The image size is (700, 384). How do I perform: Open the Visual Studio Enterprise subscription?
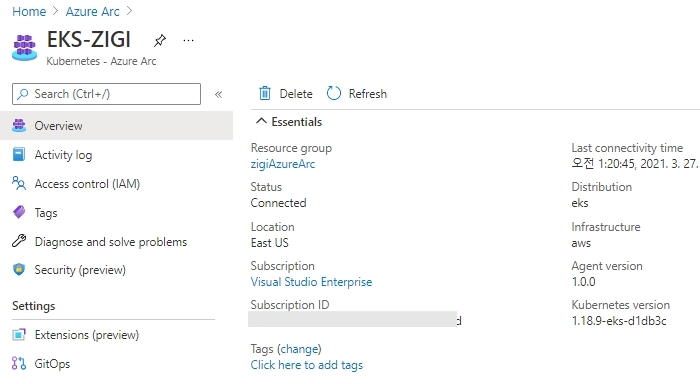click(311, 282)
